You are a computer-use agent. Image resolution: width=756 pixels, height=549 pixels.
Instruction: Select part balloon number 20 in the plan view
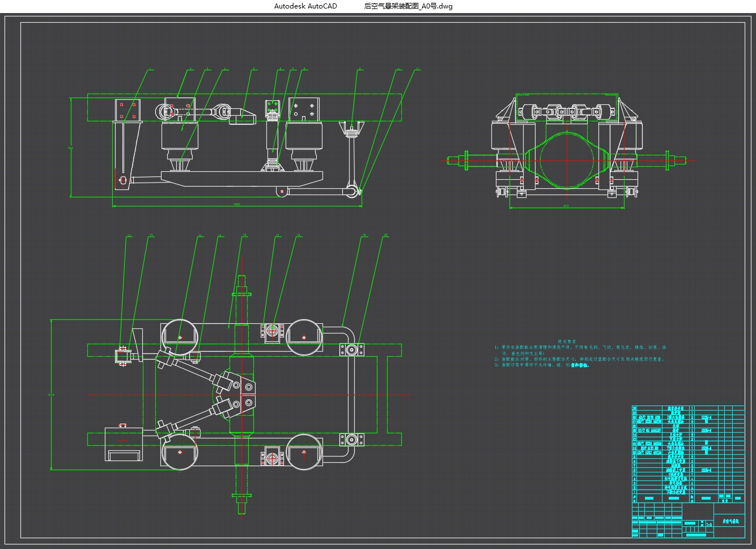click(385, 235)
